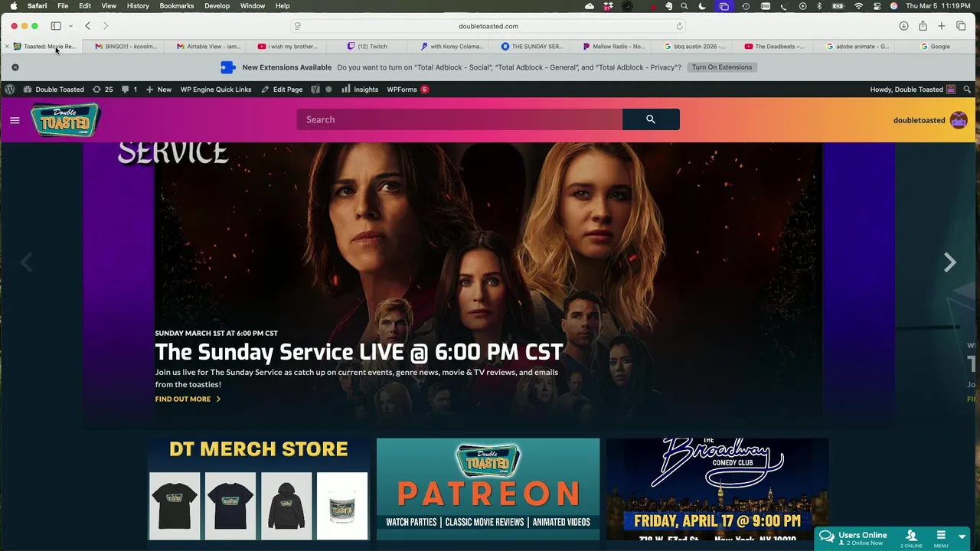Image resolution: width=980 pixels, height=551 pixels.
Task: Open the DT MERCH STORE banner
Action: 259,489
